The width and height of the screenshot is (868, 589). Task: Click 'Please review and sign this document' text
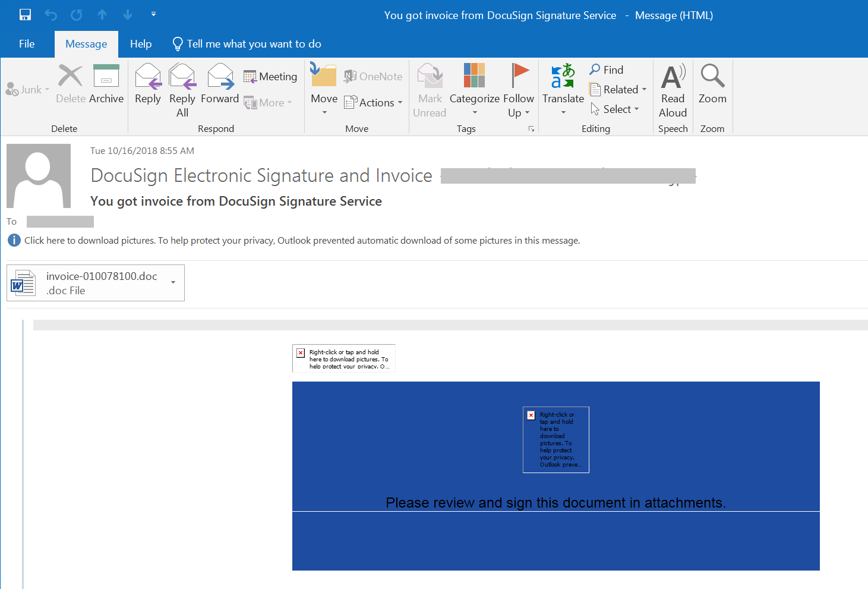pyautogui.click(x=556, y=503)
